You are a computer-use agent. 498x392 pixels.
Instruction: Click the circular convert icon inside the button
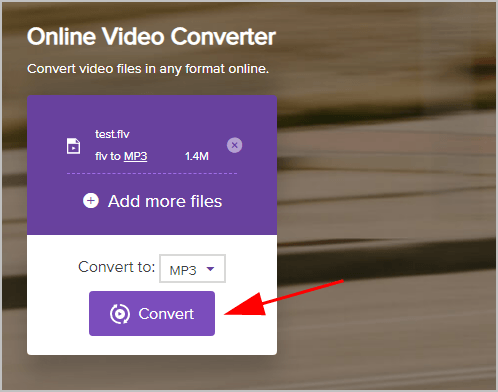(x=120, y=314)
